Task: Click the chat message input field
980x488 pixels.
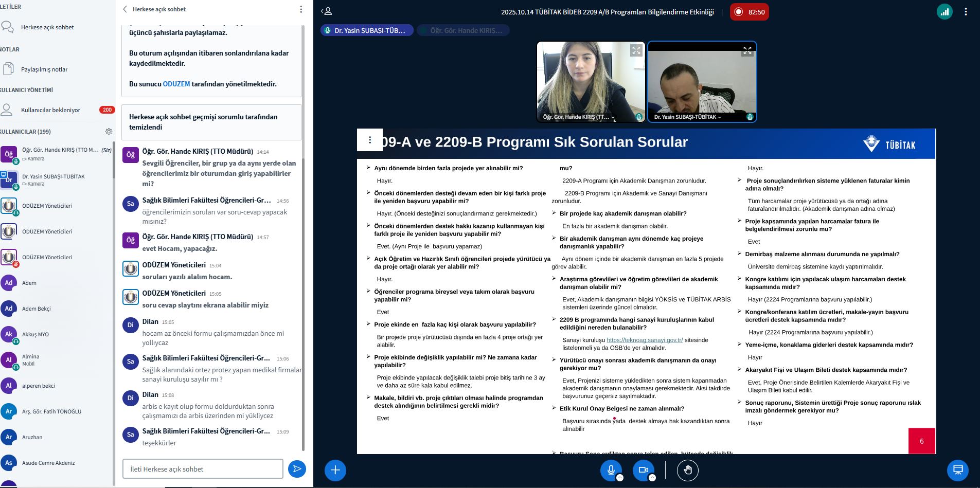Action: click(203, 469)
